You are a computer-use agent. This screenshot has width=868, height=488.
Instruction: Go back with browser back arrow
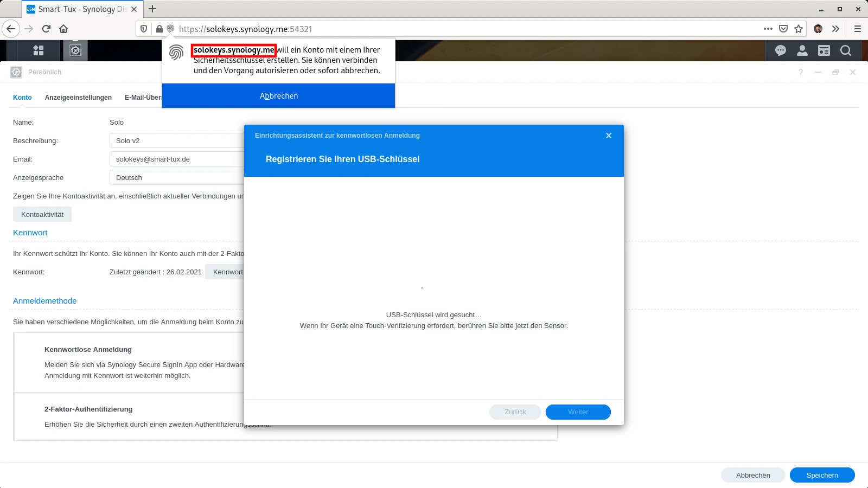point(11,29)
